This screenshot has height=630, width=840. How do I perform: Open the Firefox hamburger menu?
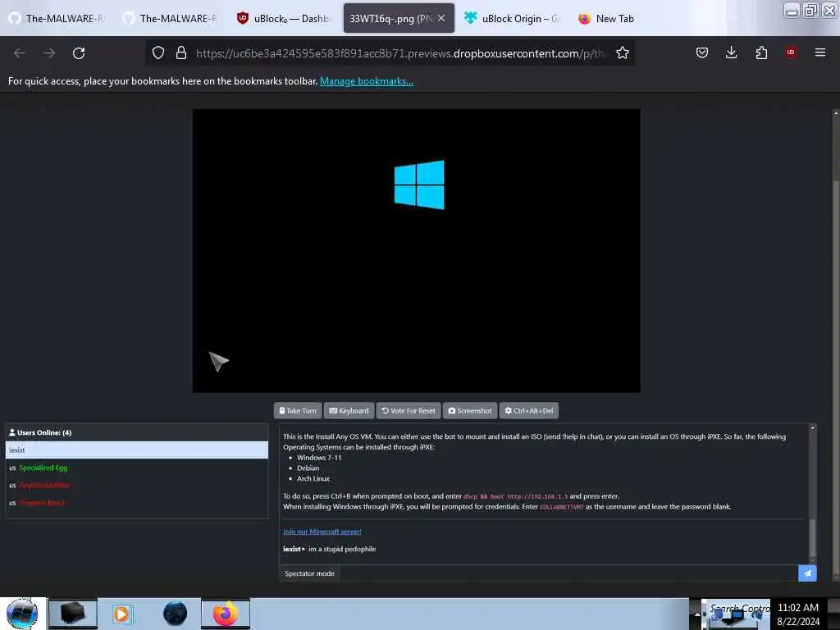[820, 52]
